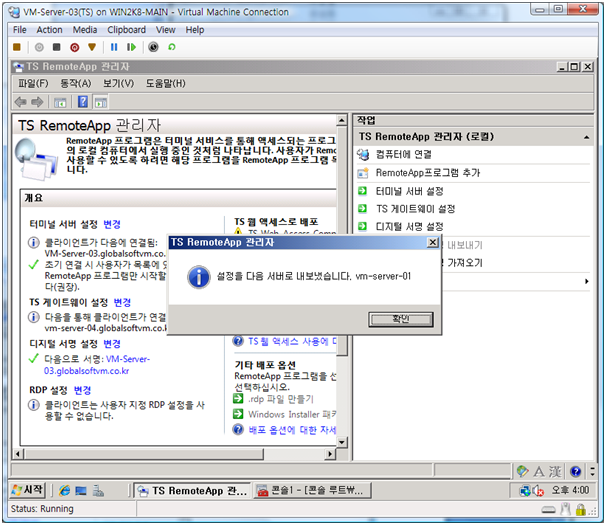
Task: Switch to TS RemoteApp 관... taskbar button
Action: click(x=192, y=491)
